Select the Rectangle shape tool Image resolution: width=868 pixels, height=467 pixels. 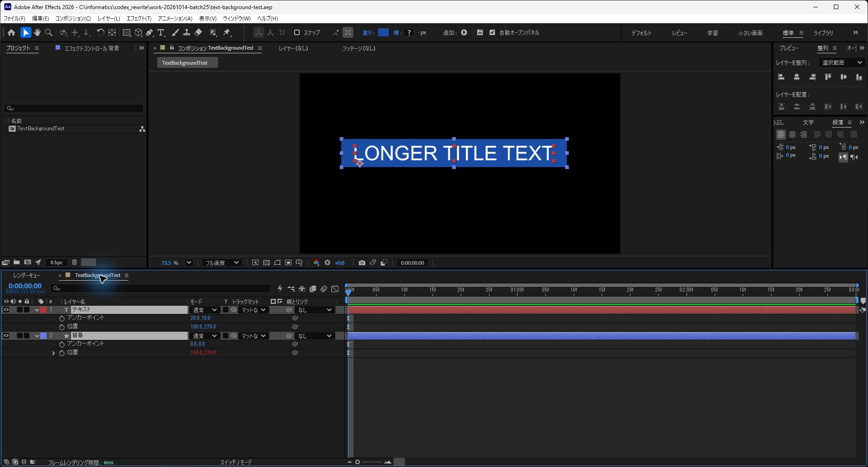point(127,32)
